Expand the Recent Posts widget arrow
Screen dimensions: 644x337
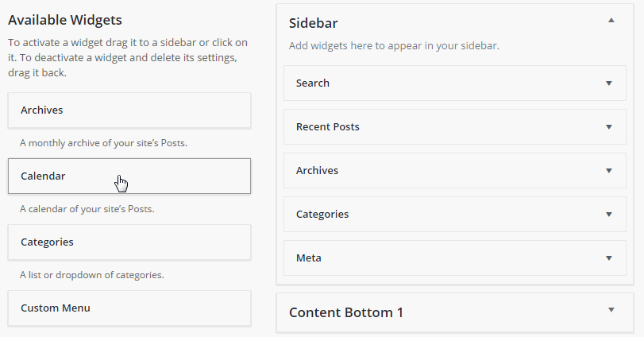tap(609, 127)
